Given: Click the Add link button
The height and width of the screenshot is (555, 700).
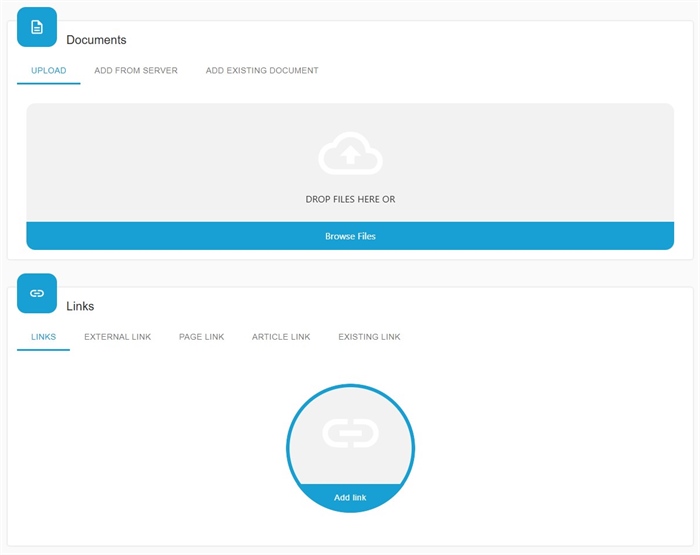Looking at the screenshot, I should click(x=350, y=497).
